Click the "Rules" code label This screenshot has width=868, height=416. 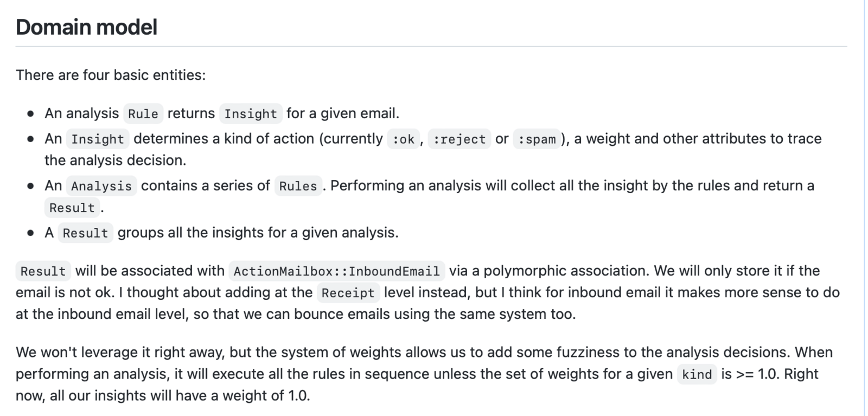298,187
